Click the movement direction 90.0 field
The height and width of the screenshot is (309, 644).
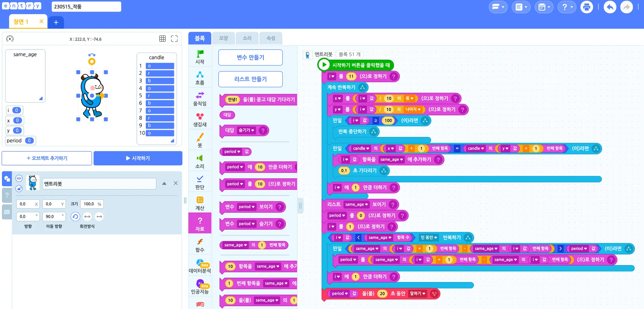pos(54,216)
